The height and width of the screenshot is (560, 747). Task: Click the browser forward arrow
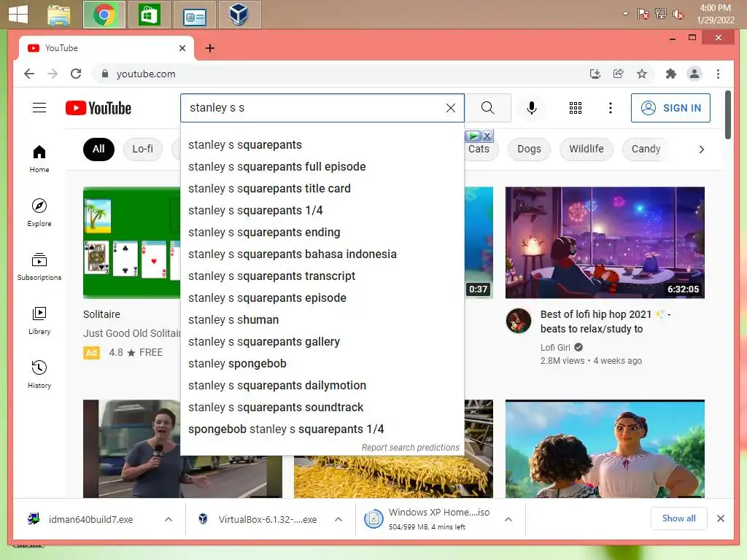[x=53, y=74]
